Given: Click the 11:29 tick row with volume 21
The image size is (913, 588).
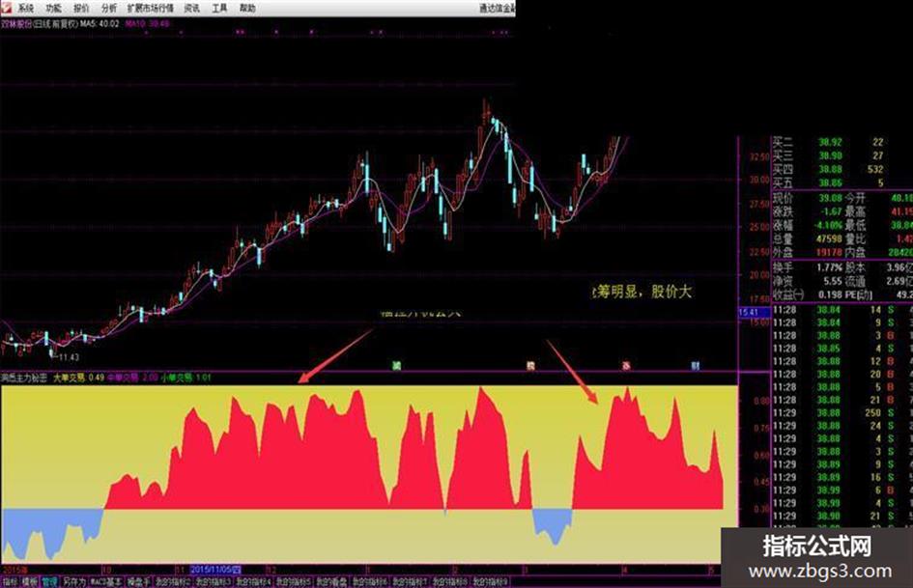Looking at the screenshot, I should [842, 516].
